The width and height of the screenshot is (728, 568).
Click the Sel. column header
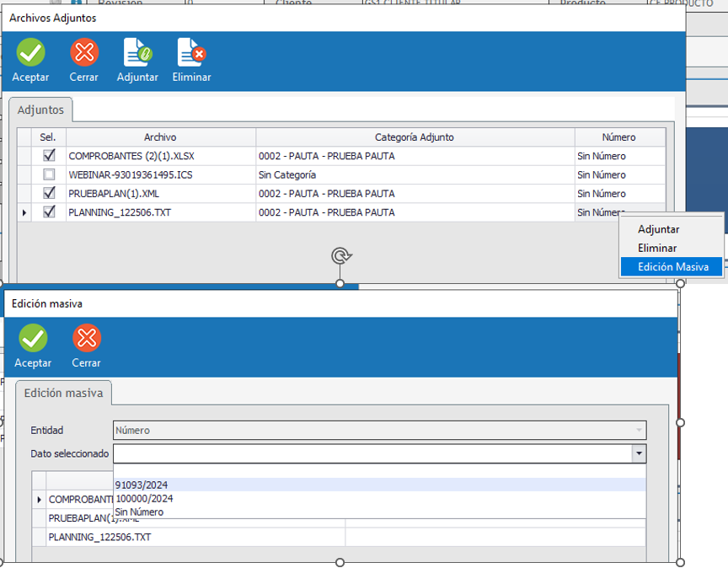48,137
